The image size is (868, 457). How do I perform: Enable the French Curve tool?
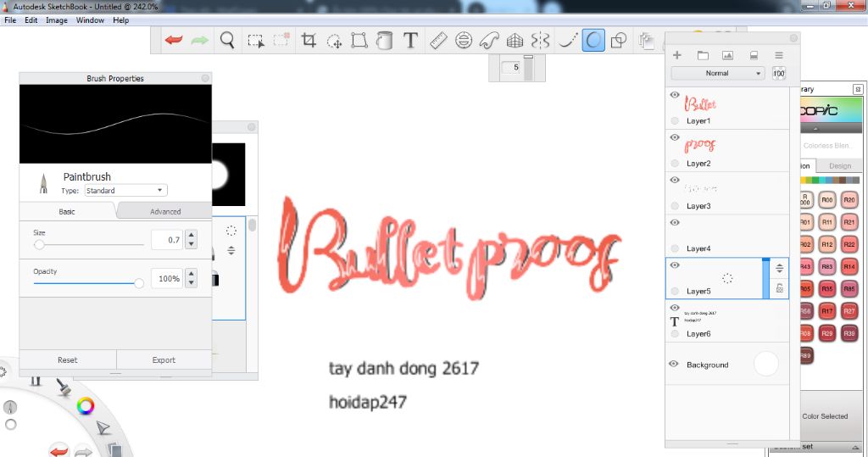(x=489, y=40)
